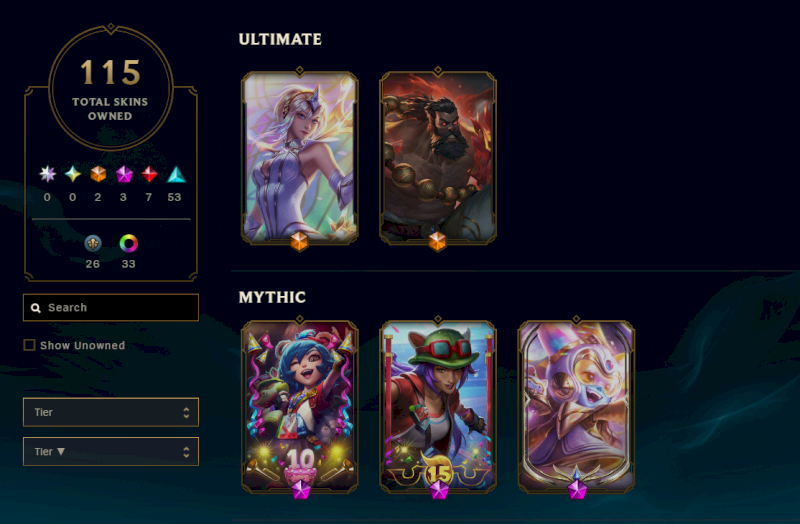The height and width of the screenshot is (524, 800).
Task: Click the pink Mythic tier gem counter
Action: [123, 174]
